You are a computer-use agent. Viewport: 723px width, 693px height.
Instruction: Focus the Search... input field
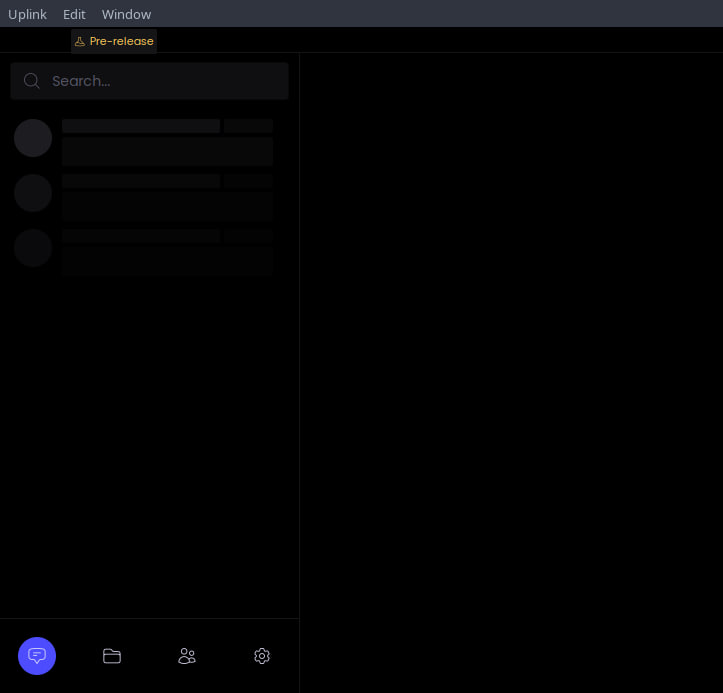tap(149, 81)
